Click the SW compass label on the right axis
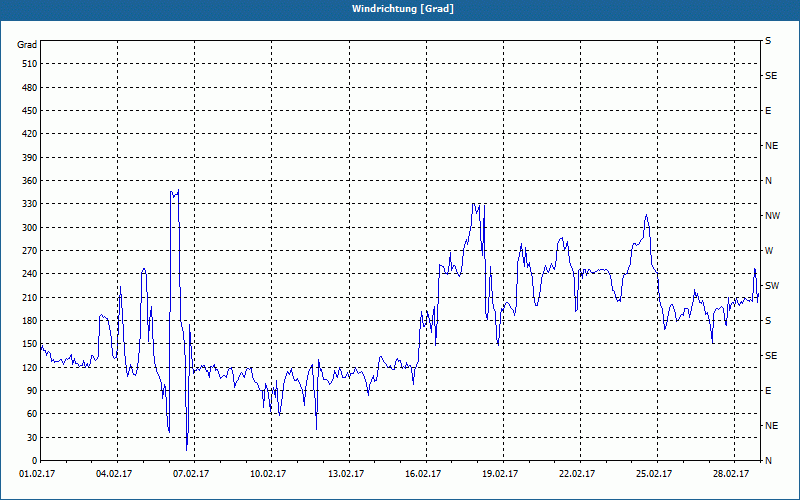The height and width of the screenshot is (500, 800). coord(772,286)
